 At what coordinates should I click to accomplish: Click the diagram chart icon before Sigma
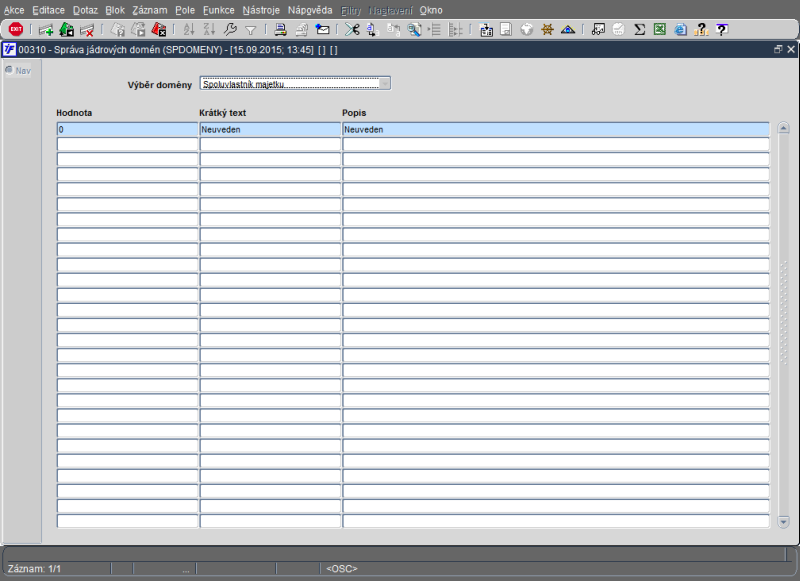pyautogui.click(x=598, y=30)
